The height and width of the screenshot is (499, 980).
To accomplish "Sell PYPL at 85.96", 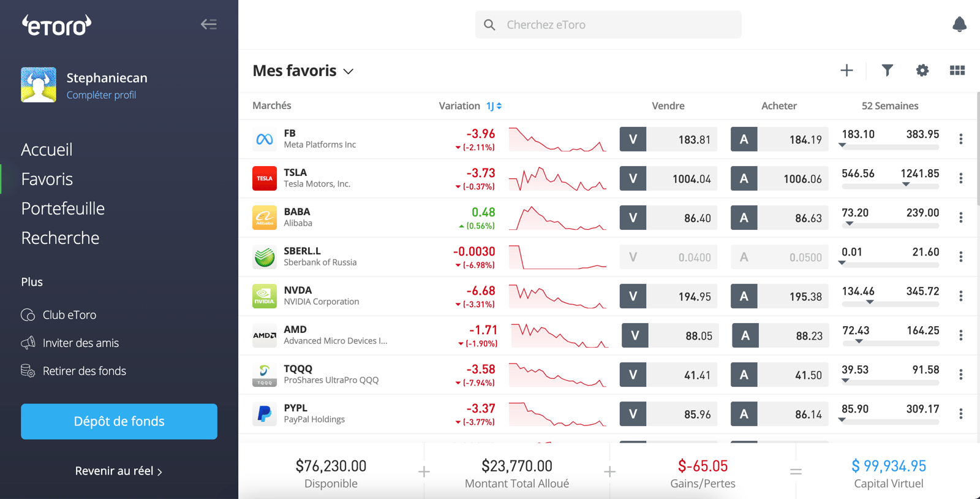I will pyautogui.click(x=668, y=414).
